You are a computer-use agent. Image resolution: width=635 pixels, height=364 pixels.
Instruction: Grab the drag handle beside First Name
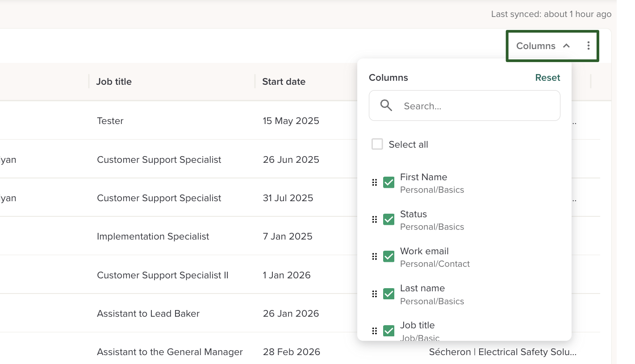tap(375, 182)
